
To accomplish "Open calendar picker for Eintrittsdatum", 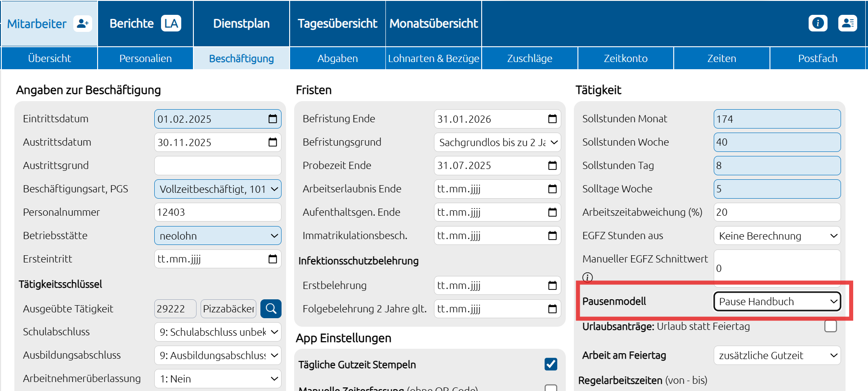I will [x=273, y=119].
